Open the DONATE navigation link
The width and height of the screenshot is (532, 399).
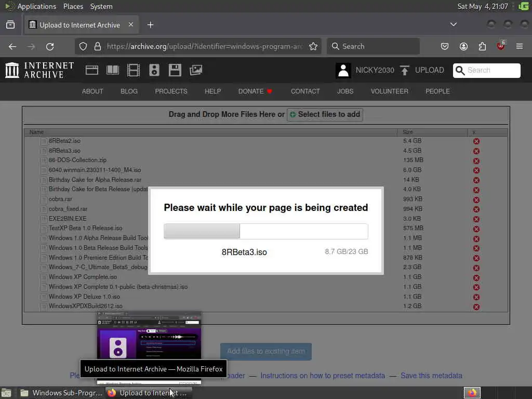(x=255, y=91)
